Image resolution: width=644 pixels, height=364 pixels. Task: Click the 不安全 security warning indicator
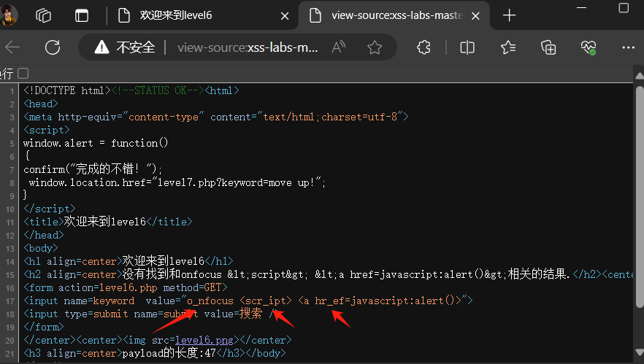124,47
